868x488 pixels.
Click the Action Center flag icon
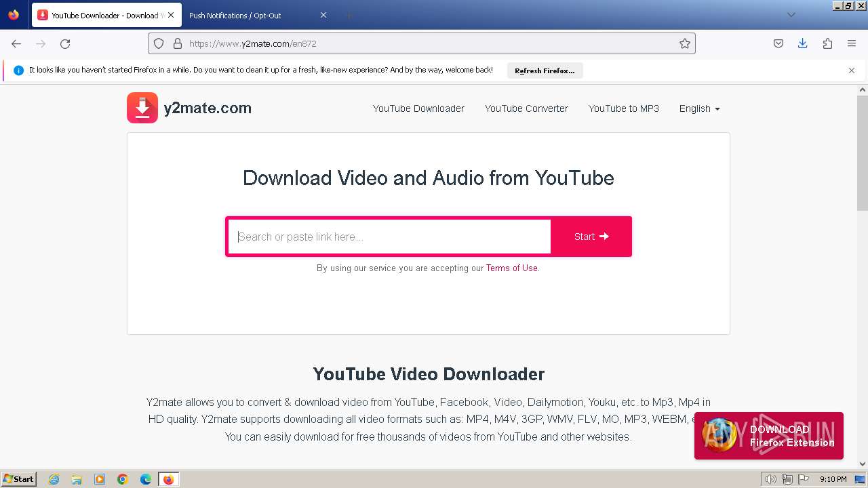pos(803,479)
